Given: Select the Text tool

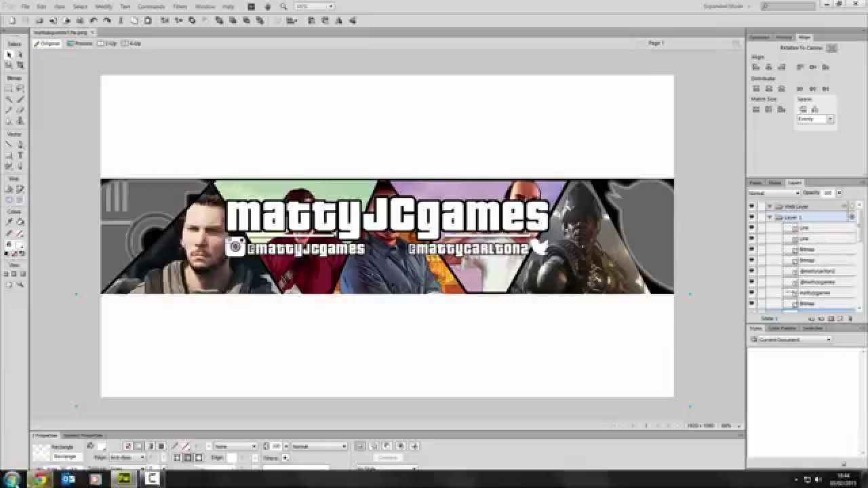Looking at the screenshot, I should (20, 155).
